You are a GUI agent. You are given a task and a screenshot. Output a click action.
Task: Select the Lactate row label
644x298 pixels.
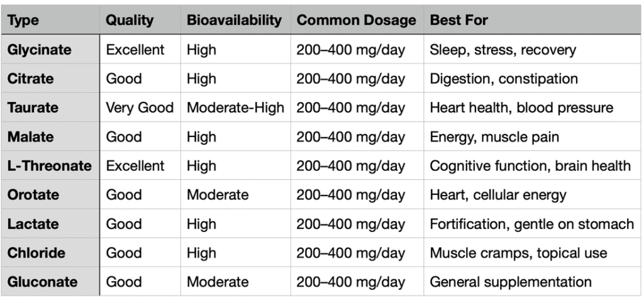pyautogui.click(x=33, y=224)
